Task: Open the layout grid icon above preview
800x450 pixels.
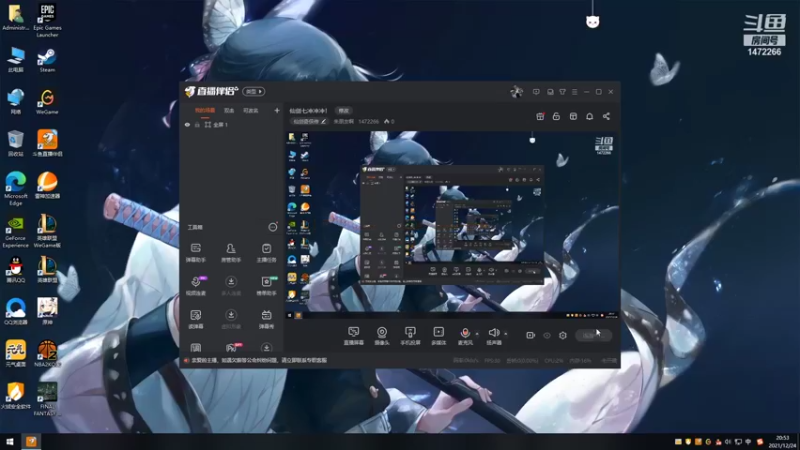Action: [573, 116]
